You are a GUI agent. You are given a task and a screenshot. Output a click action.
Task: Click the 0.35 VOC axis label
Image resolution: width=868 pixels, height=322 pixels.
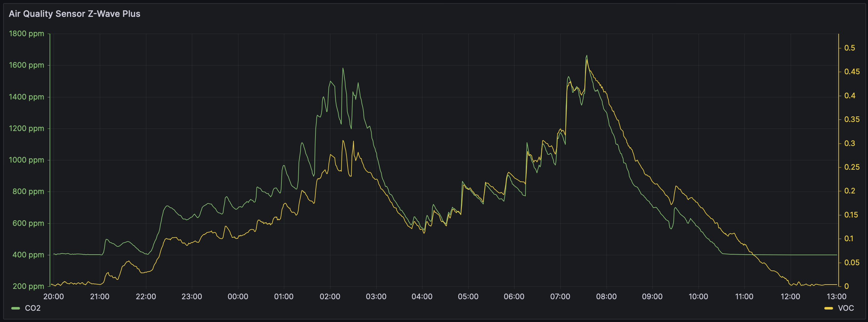coord(852,120)
